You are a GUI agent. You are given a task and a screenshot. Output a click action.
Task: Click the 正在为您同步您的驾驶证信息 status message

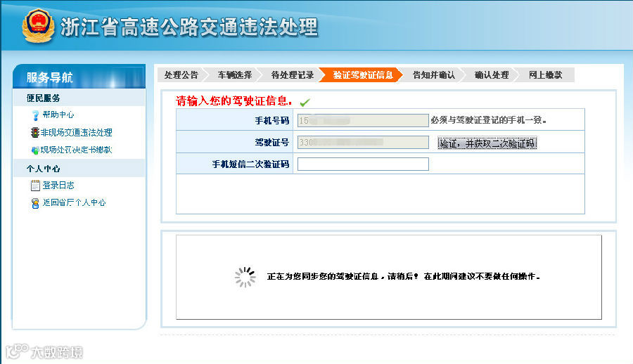tap(404, 276)
